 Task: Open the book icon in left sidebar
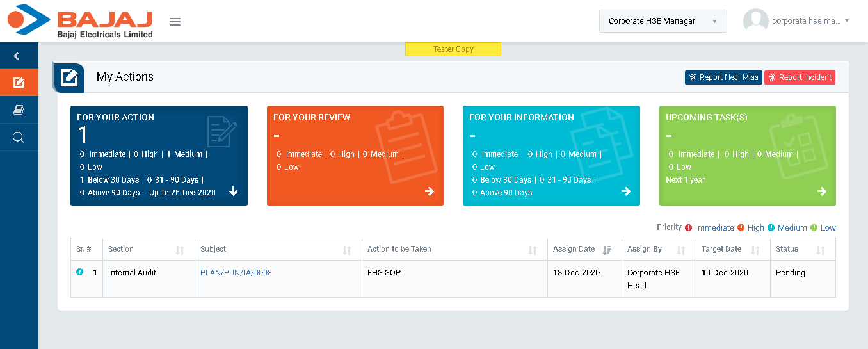click(x=19, y=110)
